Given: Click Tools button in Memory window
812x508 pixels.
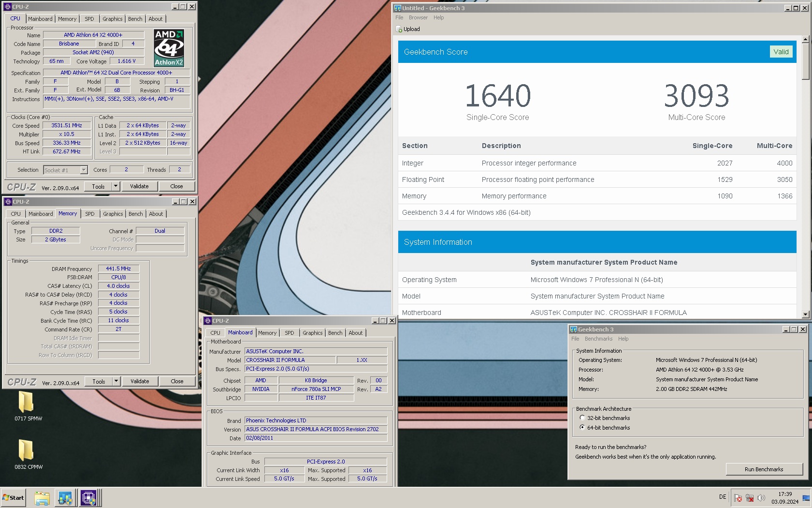Looking at the screenshot, I should click(x=99, y=381).
